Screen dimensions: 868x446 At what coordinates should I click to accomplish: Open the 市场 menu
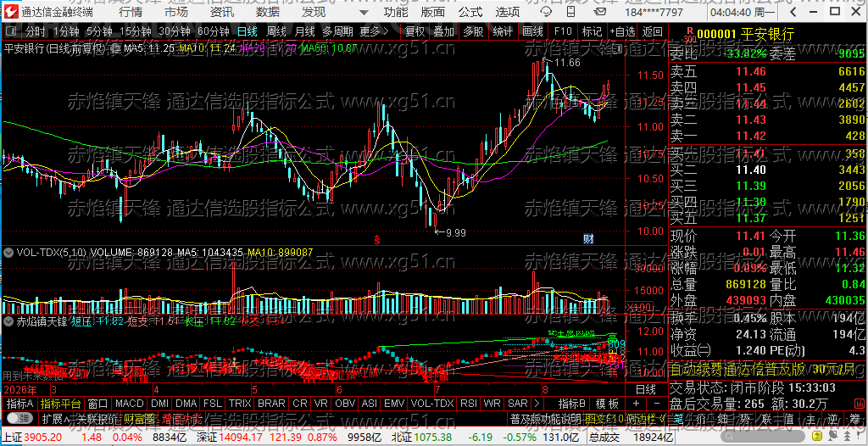(176, 12)
